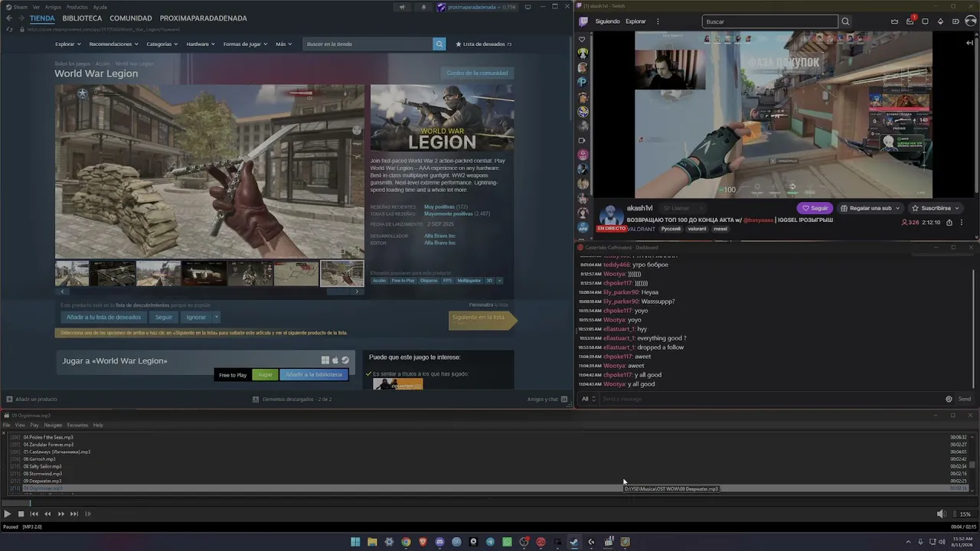Open File Explorer from the taskbar

coord(372,542)
